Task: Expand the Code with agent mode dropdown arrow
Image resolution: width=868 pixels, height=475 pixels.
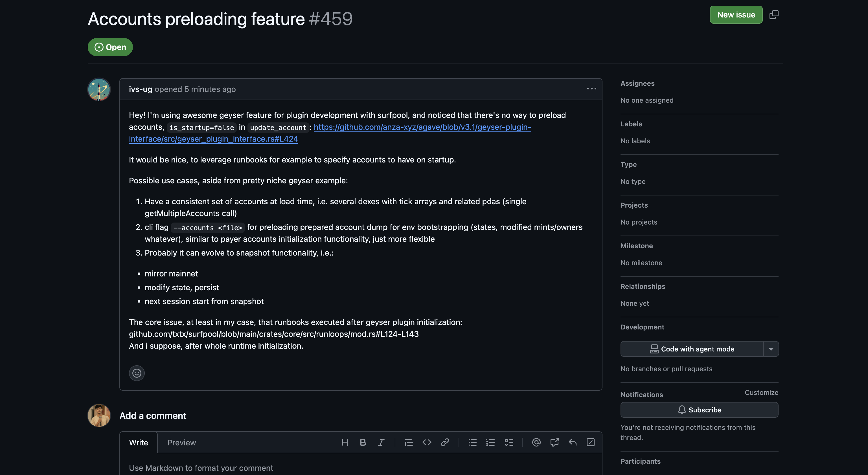Action: pyautogui.click(x=771, y=349)
